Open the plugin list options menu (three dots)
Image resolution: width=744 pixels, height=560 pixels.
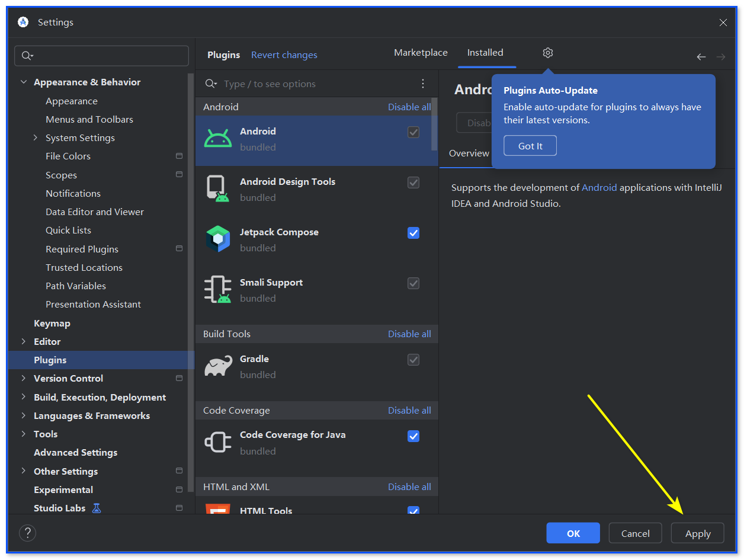(423, 84)
